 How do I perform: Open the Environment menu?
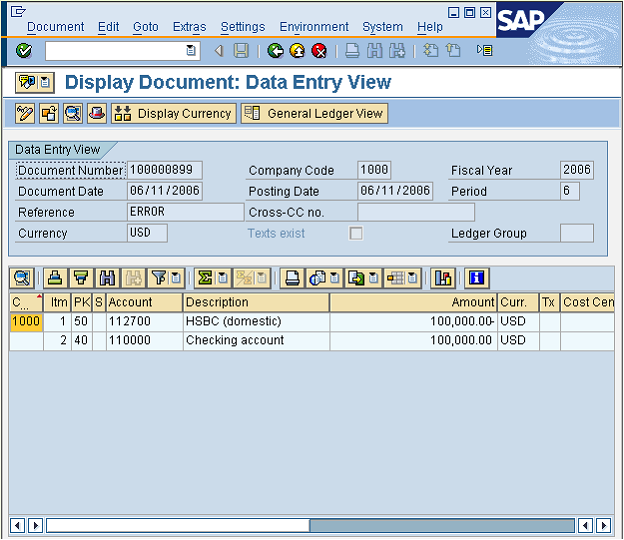[314, 27]
